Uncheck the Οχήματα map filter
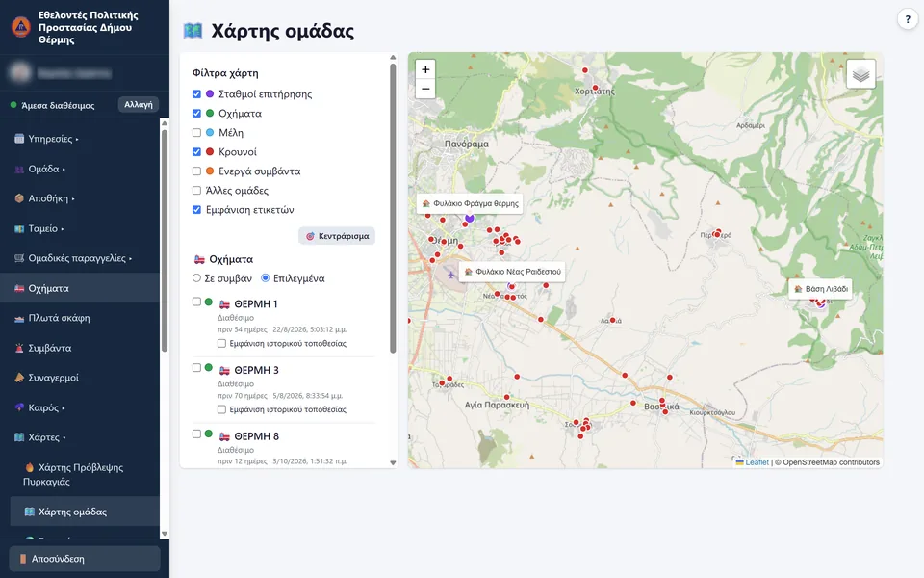Viewport: 924px width, 578px height. pyautogui.click(x=196, y=114)
